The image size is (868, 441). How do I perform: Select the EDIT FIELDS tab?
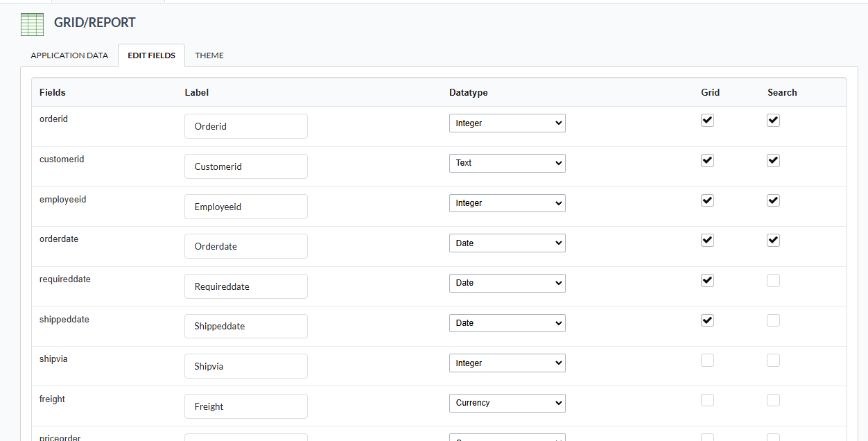click(151, 55)
